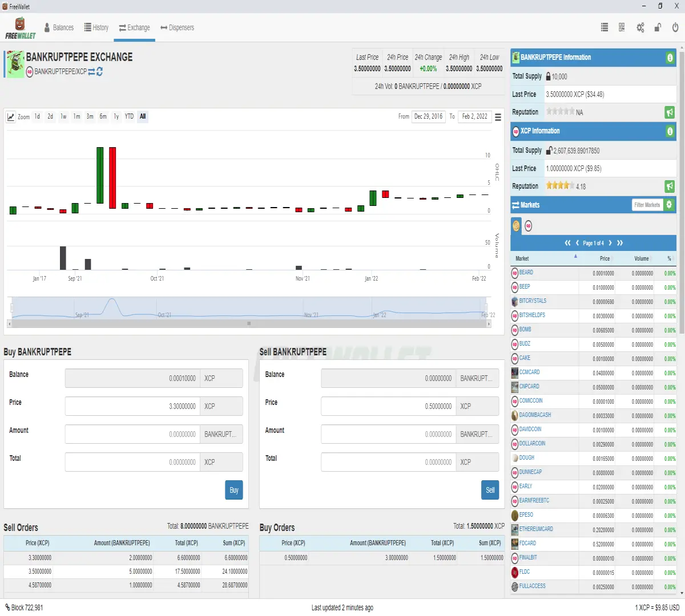This screenshot has width=685, height=616.
Task: Click the Sell button
Action: point(490,490)
